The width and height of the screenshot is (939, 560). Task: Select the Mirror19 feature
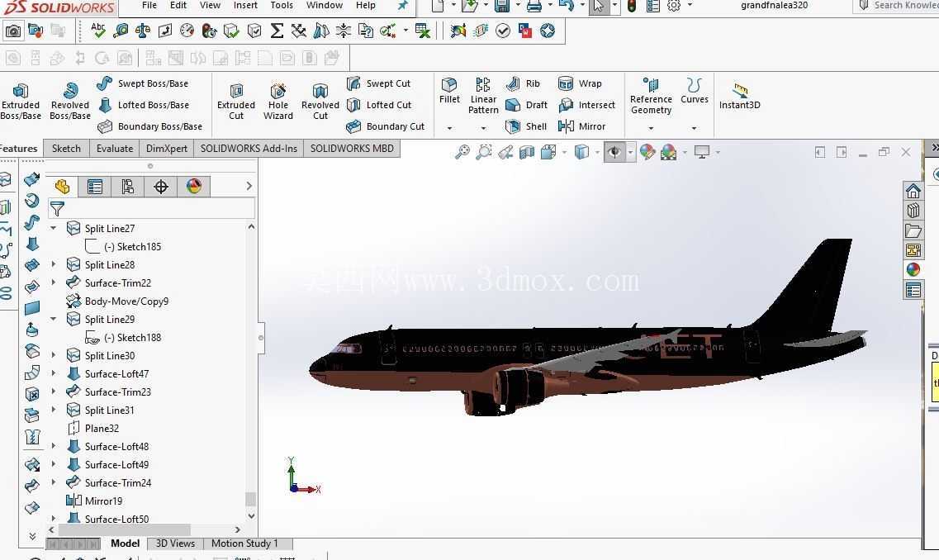click(x=94, y=501)
